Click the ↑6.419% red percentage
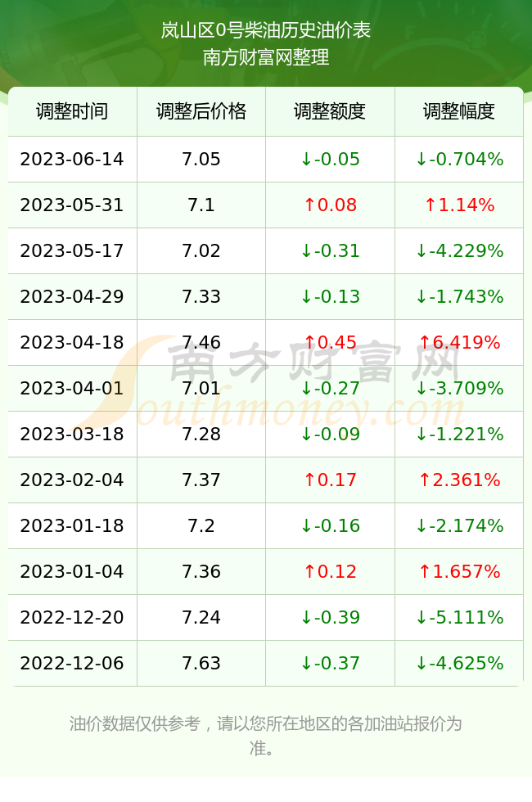Viewport: 532px width, 802px height. (x=459, y=342)
